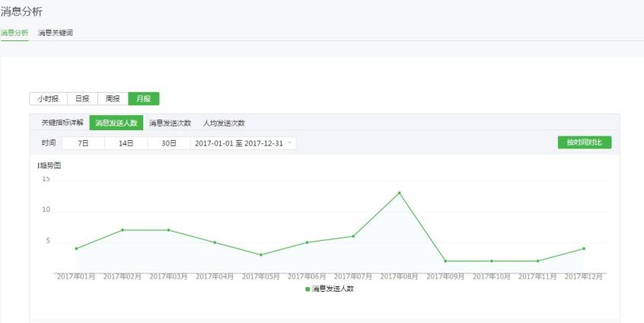Switch to the 消息关键词 tab
Viewport: 644px width, 323px height.
tap(56, 33)
